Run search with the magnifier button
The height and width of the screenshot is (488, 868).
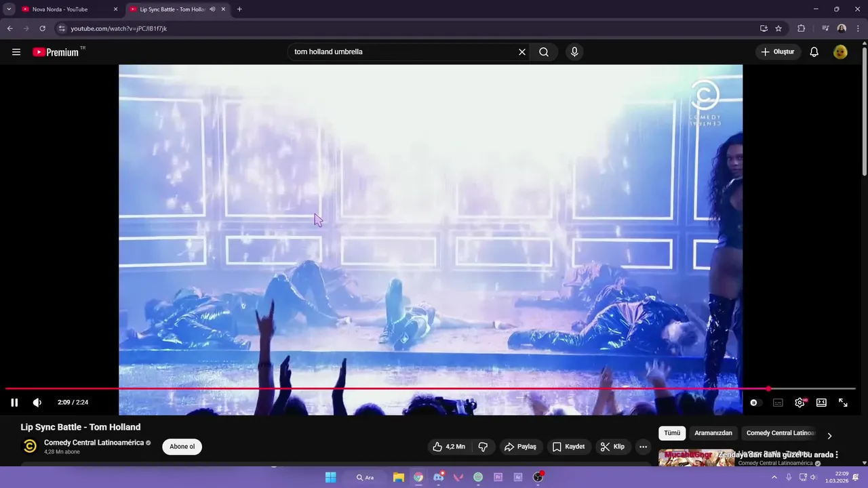[x=544, y=52]
